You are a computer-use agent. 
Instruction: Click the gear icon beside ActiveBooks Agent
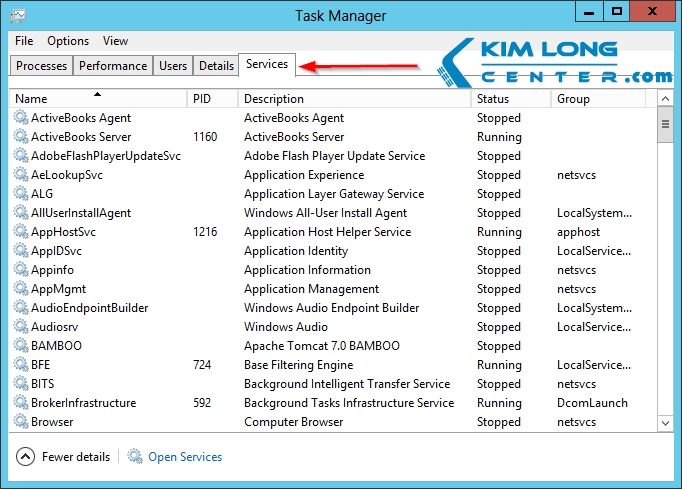click(21, 118)
